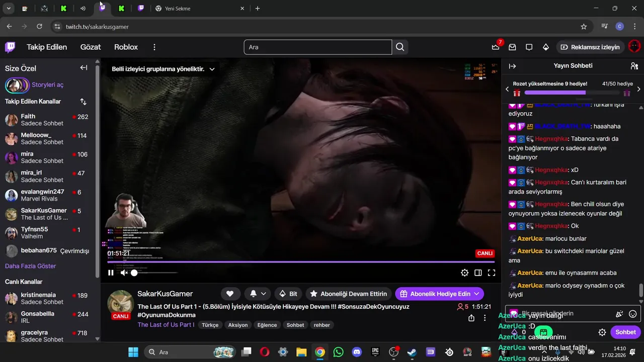Toggle stream notifications bell
Viewport: 644px width, 362px height.
pyautogui.click(x=258, y=294)
